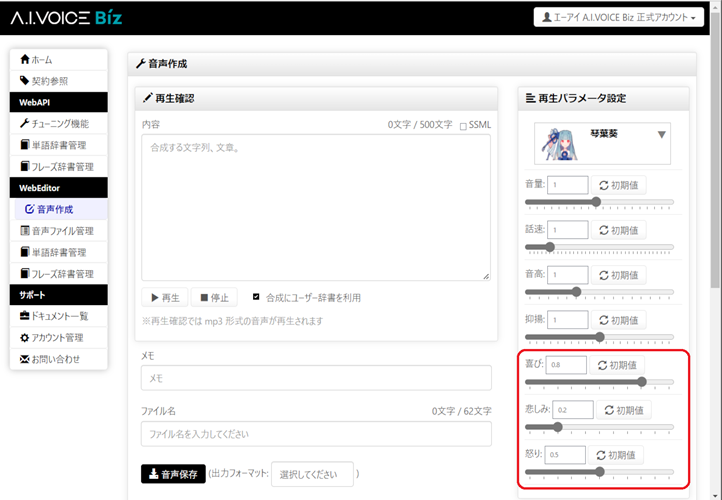Click in the 内容 text area for synthesis
The width and height of the screenshot is (722, 500).
pyautogui.click(x=316, y=207)
